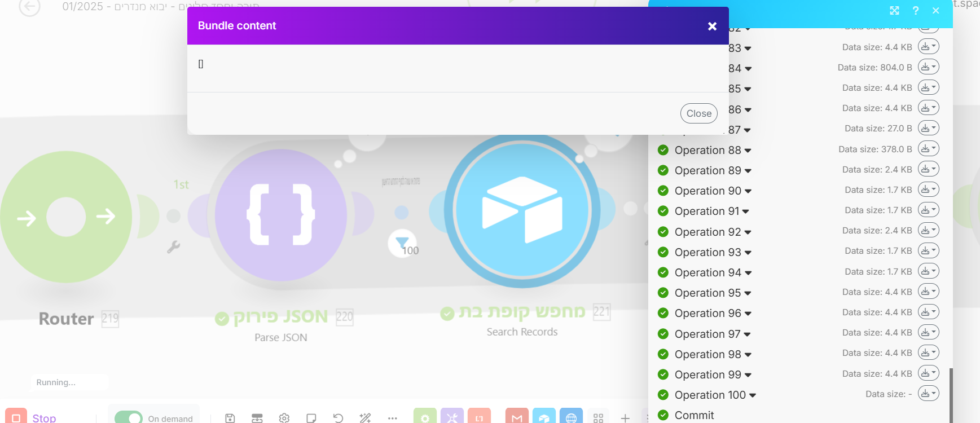Viewport: 980px width, 423px height.
Task: Click the "Data size: 378.0 B" text
Action: (x=875, y=149)
